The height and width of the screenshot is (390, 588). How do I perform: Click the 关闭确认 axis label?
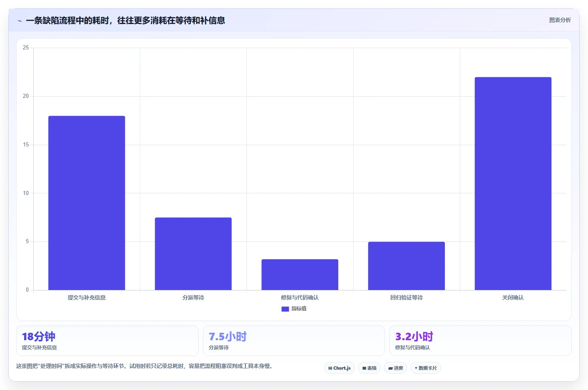pyautogui.click(x=513, y=297)
